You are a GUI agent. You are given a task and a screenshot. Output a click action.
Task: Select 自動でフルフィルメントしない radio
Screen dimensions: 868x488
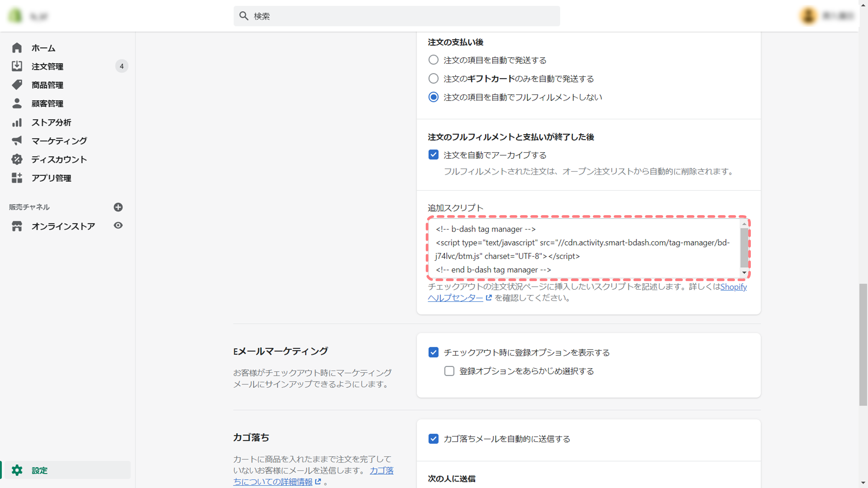click(x=433, y=97)
